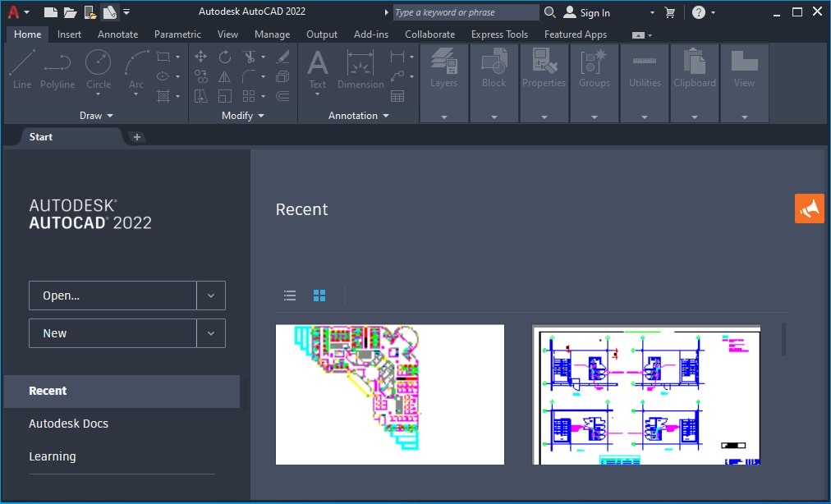Select the Linear dimension icon
This screenshot has width=831, height=504.
pos(397,56)
